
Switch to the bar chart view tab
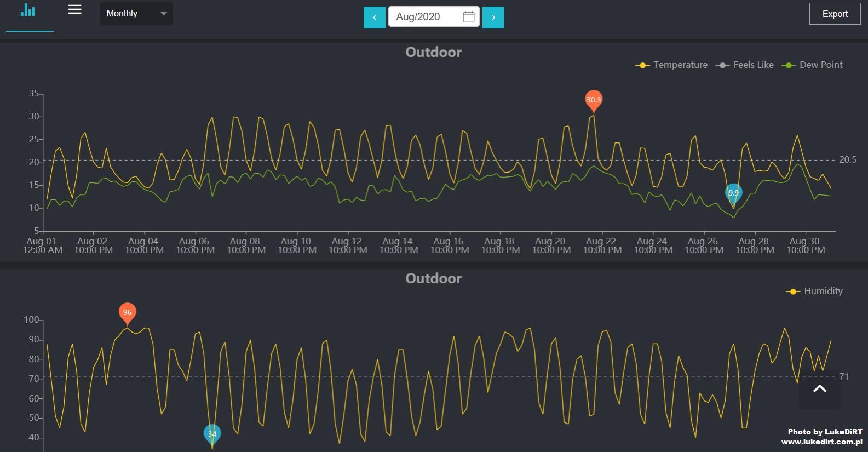(x=28, y=11)
